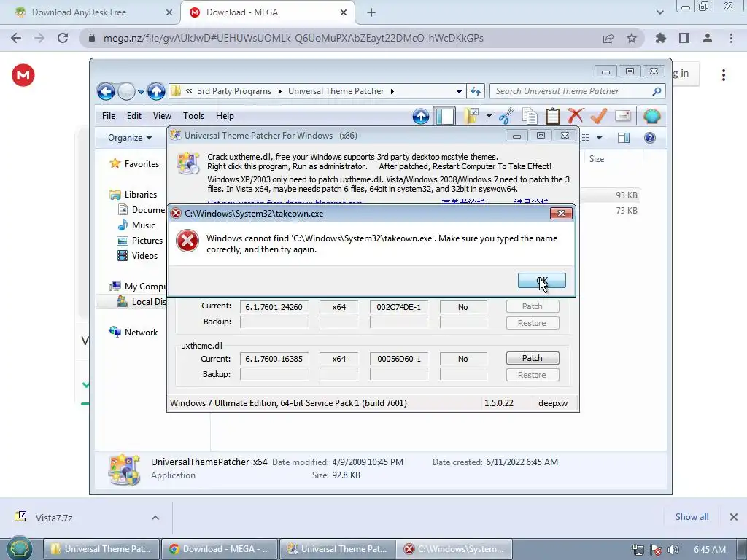
Task: Click the blue Explorer help icon
Action: pos(650,138)
